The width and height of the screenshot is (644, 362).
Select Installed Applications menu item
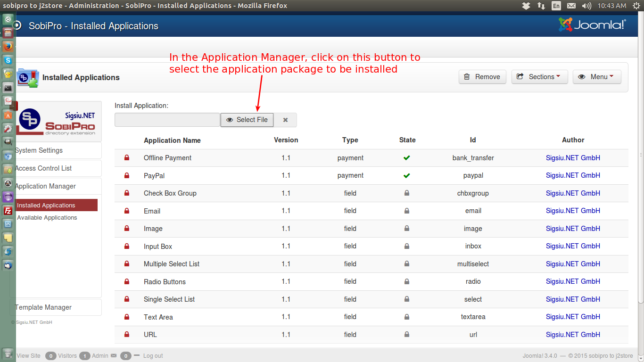[57, 205]
